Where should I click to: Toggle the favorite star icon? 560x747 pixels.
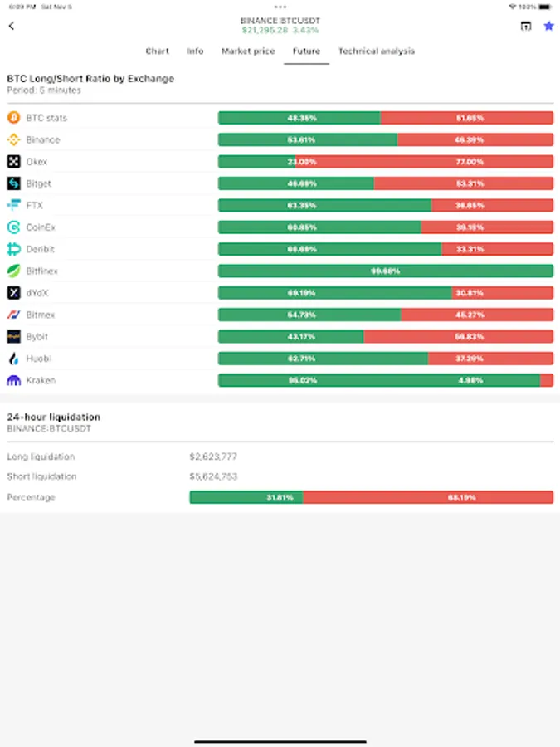click(x=548, y=26)
